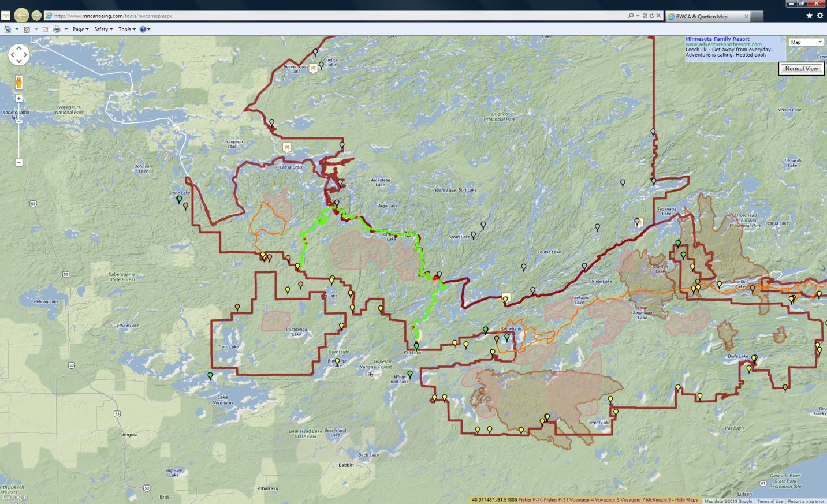Click the house icon near Beaverhouse Lake
The height and width of the screenshot is (504, 827).
click(x=313, y=68)
